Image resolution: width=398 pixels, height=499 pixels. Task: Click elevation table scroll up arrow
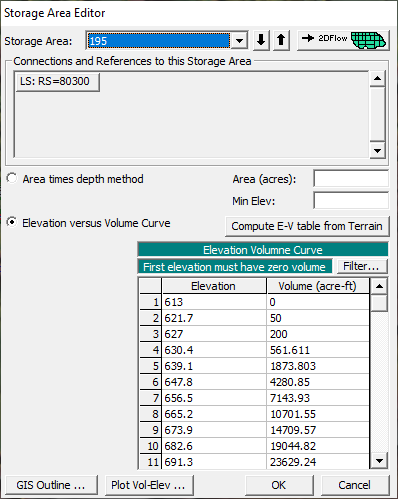[x=379, y=286]
